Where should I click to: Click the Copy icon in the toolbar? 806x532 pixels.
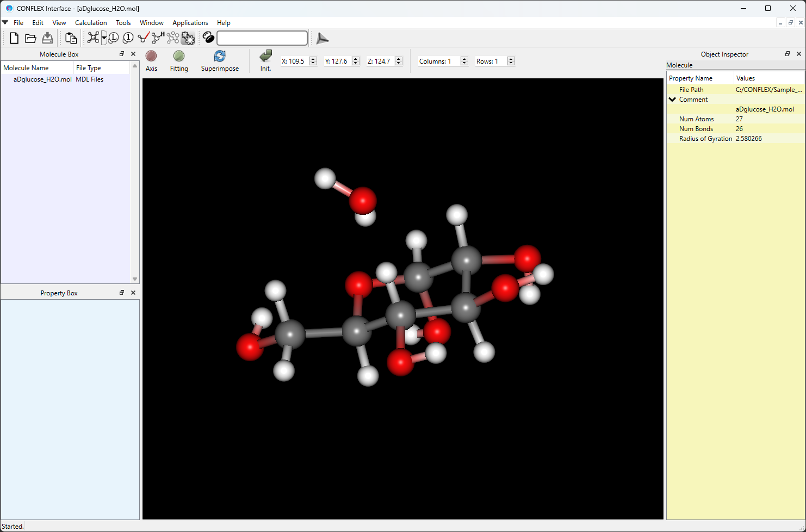tap(70, 38)
